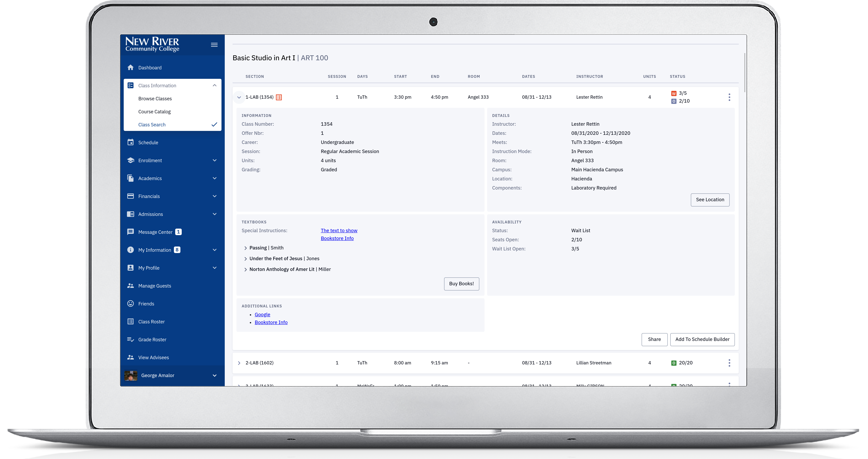Click the Admissions icon
Viewport: 868px width, 459px height.
tap(130, 214)
